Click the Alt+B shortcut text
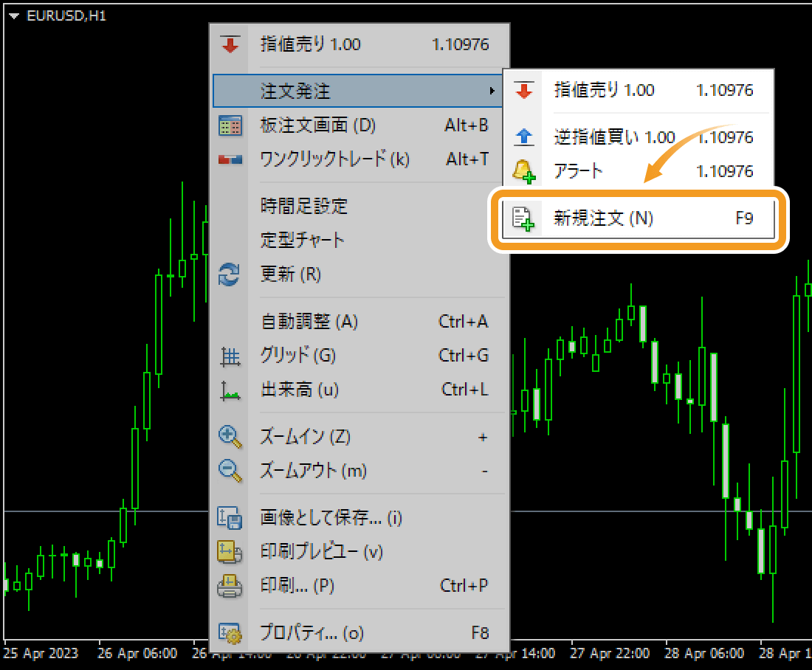812x670 pixels. (x=466, y=125)
